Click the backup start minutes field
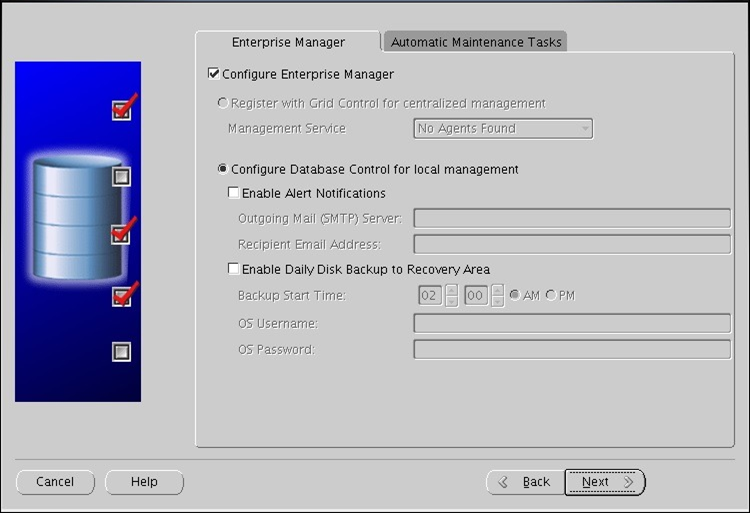The image size is (750, 513). (475, 295)
